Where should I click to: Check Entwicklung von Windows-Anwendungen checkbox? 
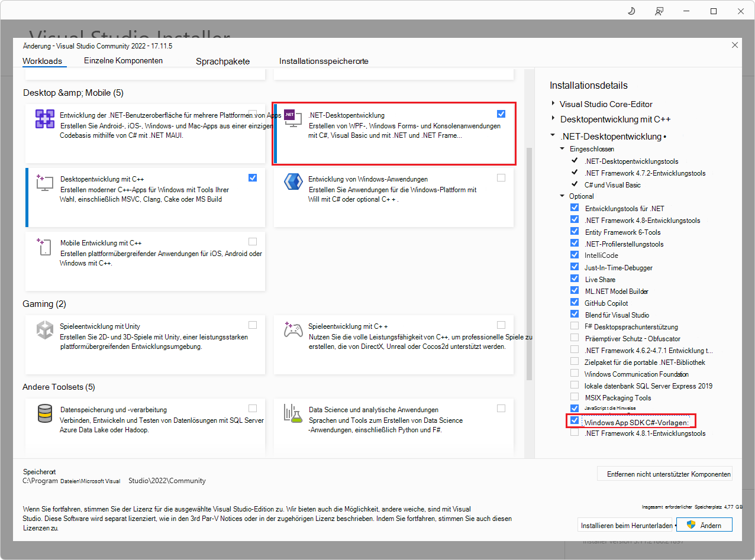[501, 177]
